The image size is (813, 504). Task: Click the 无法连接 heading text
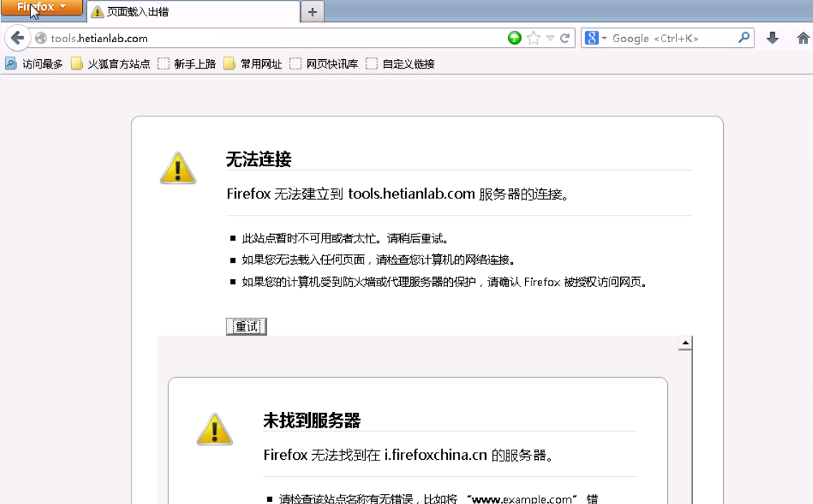click(259, 159)
